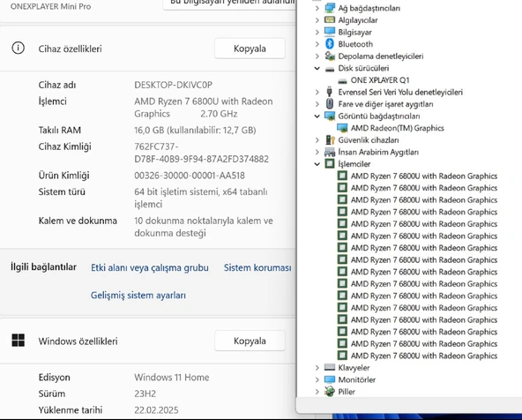Open the Gelişmiş sistem ayarları link
Viewport: 522px width, 420px height.
point(138,295)
